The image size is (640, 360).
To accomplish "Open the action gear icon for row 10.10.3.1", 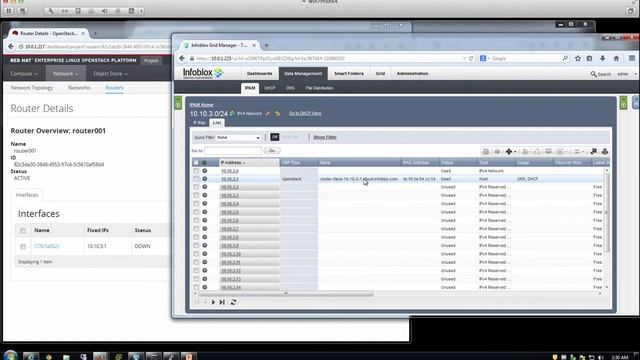I will pos(205,179).
